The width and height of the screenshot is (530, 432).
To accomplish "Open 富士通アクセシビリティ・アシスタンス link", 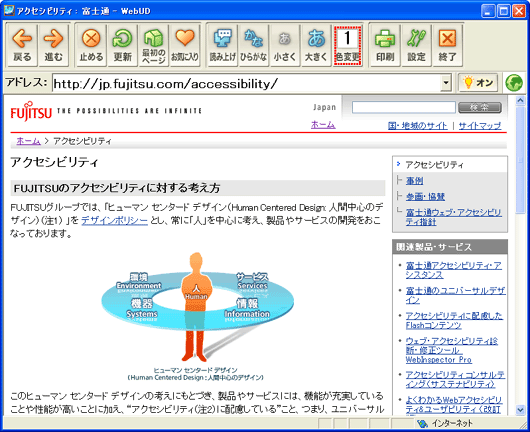I will pyautogui.click(x=454, y=270).
